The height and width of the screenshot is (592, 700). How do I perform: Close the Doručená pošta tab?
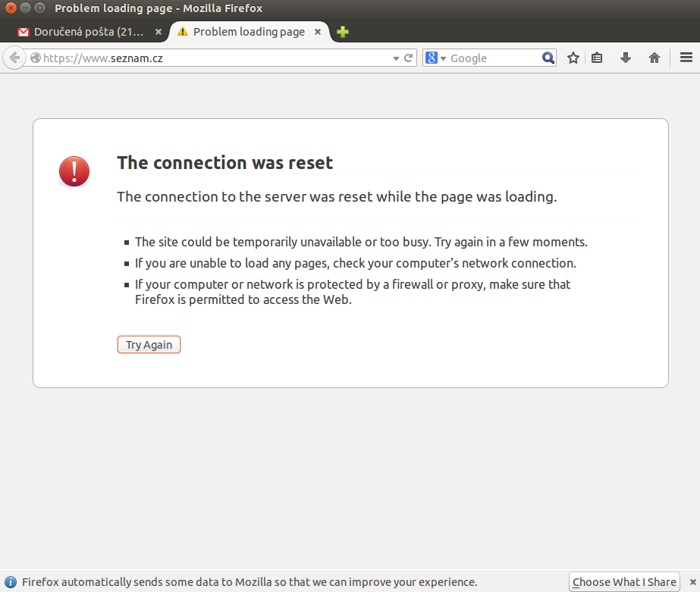click(x=158, y=32)
